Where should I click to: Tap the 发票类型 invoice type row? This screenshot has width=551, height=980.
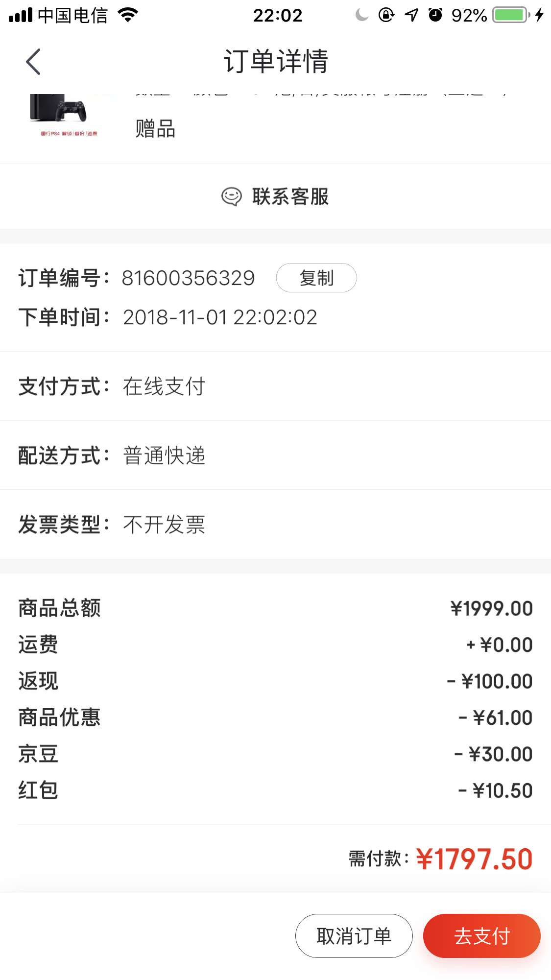[275, 524]
